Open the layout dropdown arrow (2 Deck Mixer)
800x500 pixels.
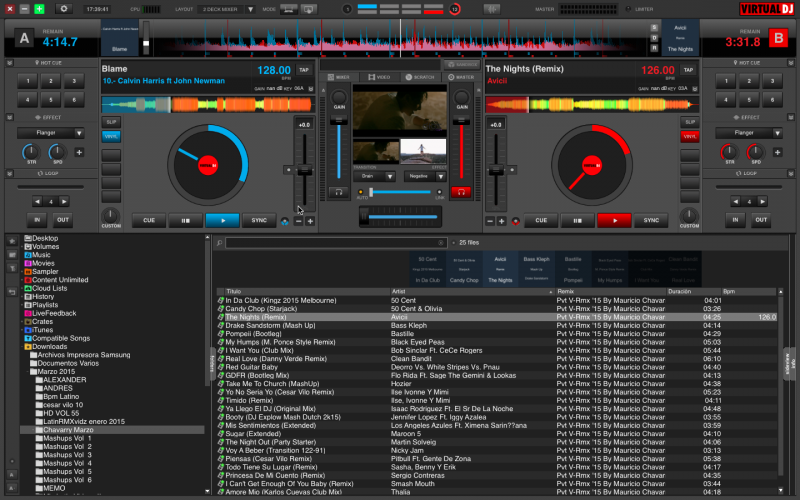(x=250, y=9)
